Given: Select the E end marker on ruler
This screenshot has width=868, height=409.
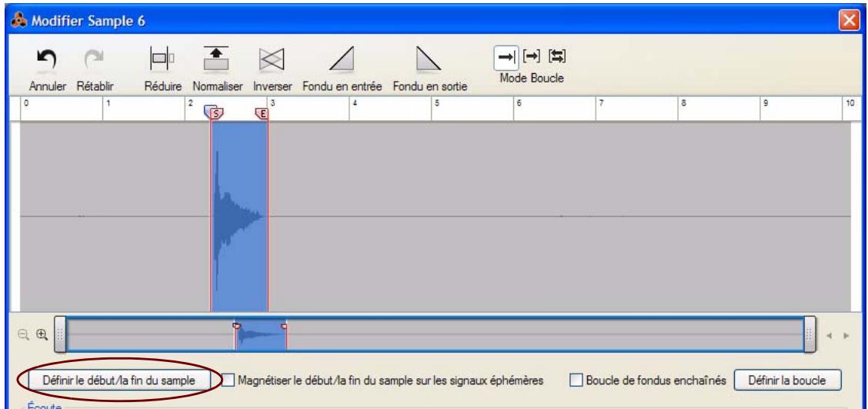Looking at the screenshot, I should click(262, 113).
